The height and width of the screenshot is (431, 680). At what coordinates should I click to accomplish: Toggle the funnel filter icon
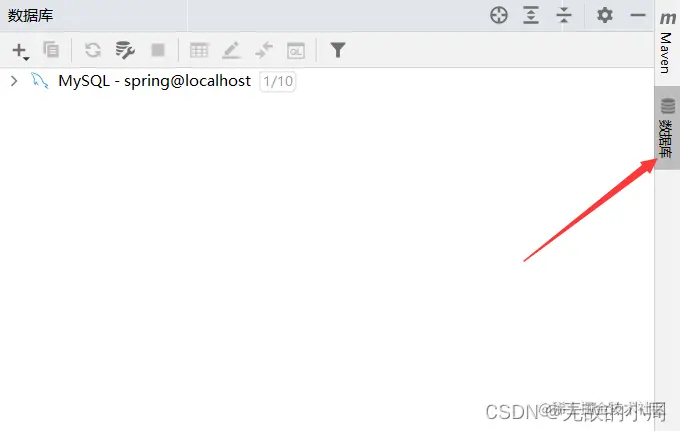tap(337, 50)
